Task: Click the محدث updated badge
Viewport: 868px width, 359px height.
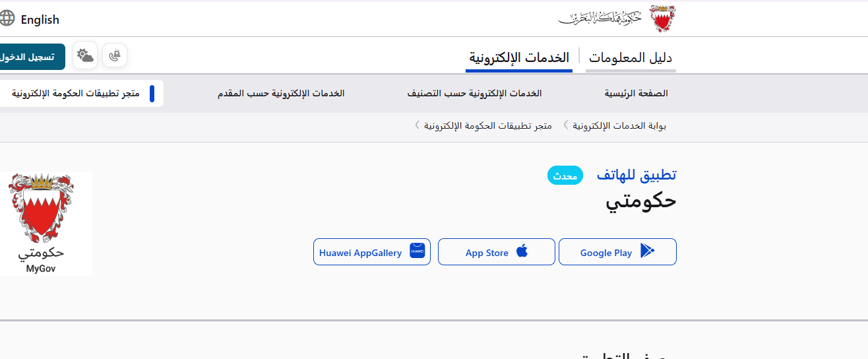Action: coord(565,176)
